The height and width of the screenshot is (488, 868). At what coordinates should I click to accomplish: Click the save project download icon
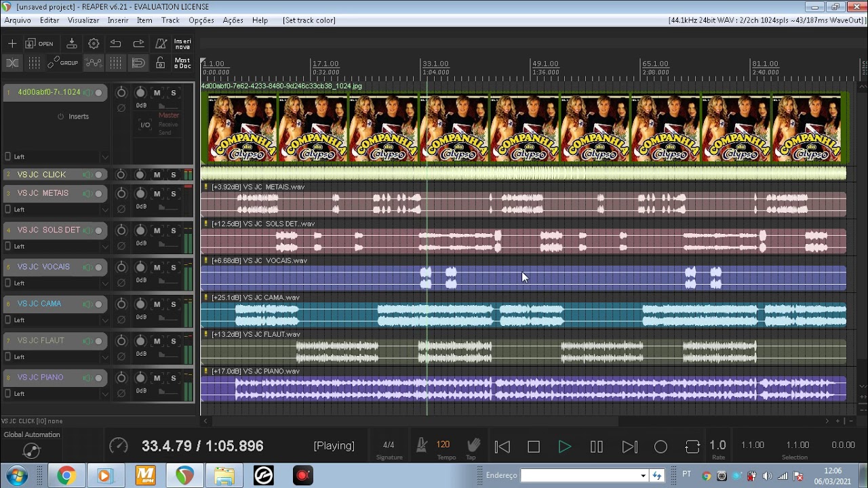pyautogui.click(x=71, y=43)
